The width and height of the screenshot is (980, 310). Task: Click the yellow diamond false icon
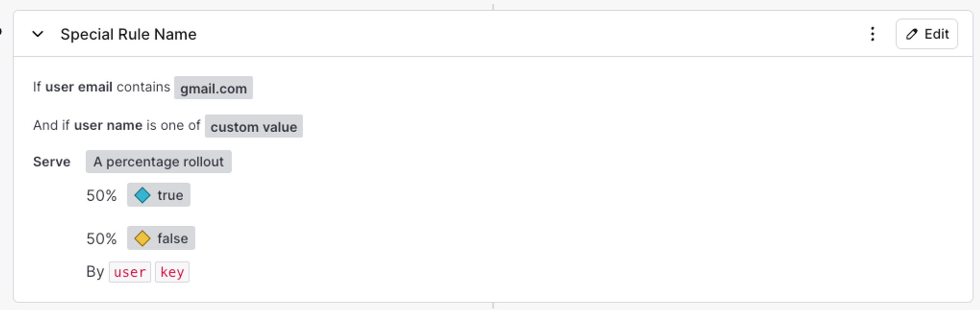click(x=142, y=238)
